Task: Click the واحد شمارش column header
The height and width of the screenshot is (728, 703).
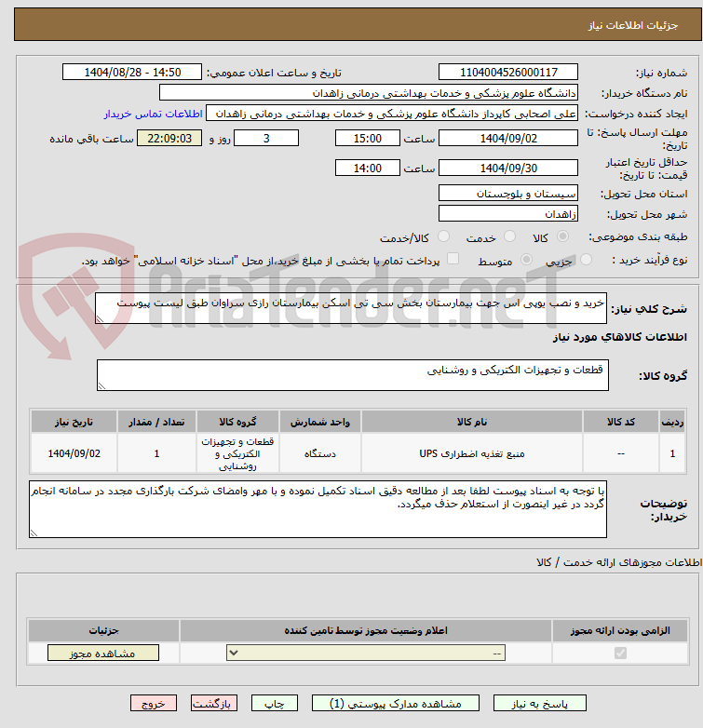Action: click(x=320, y=422)
